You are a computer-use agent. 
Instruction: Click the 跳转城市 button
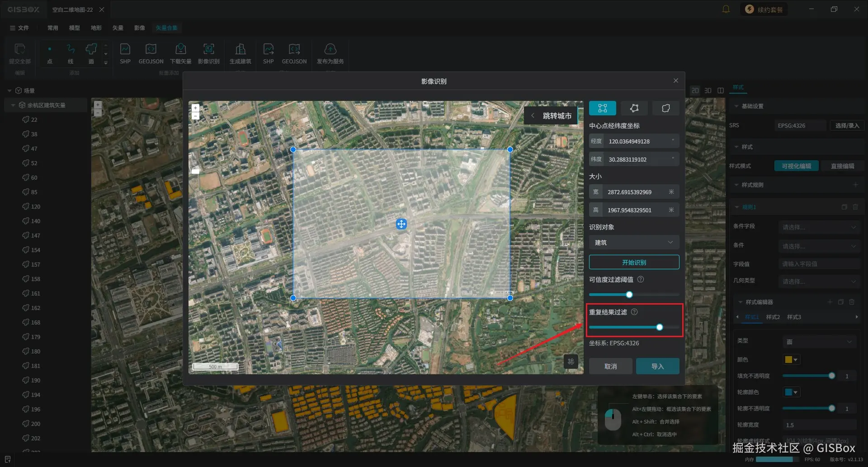click(552, 116)
